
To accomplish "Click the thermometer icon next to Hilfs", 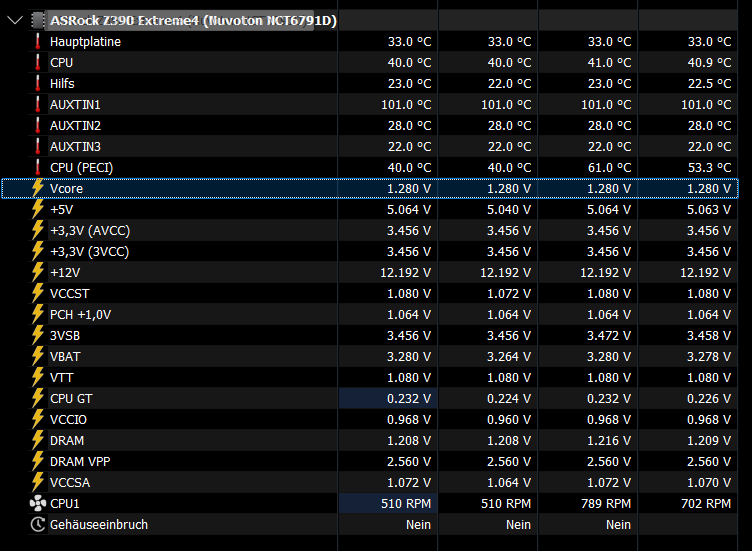I will [38, 83].
